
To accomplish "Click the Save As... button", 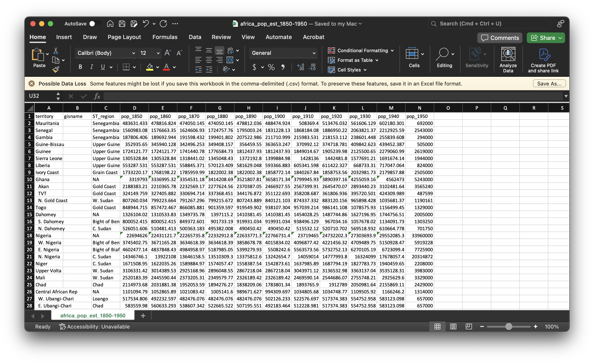I will tap(549, 84).
